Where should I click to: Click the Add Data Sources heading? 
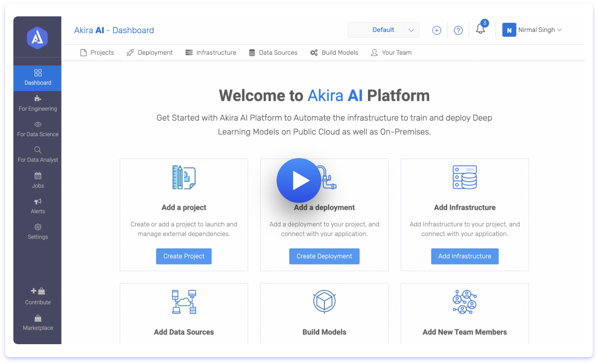[184, 332]
